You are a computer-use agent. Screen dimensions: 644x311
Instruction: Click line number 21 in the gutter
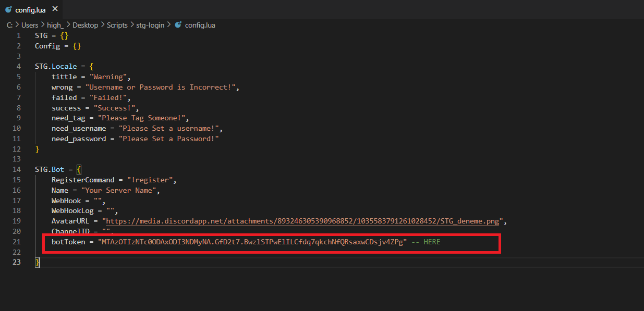(16, 242)
